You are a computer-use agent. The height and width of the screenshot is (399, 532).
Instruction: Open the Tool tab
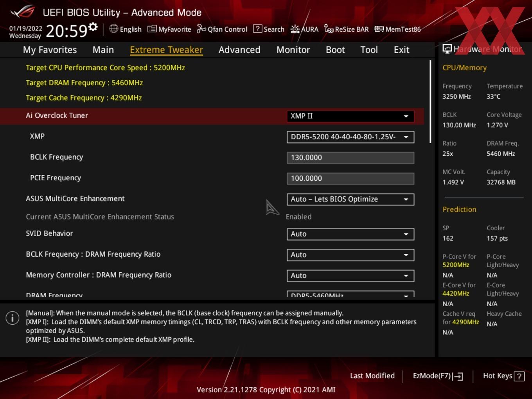coord(369,50)
